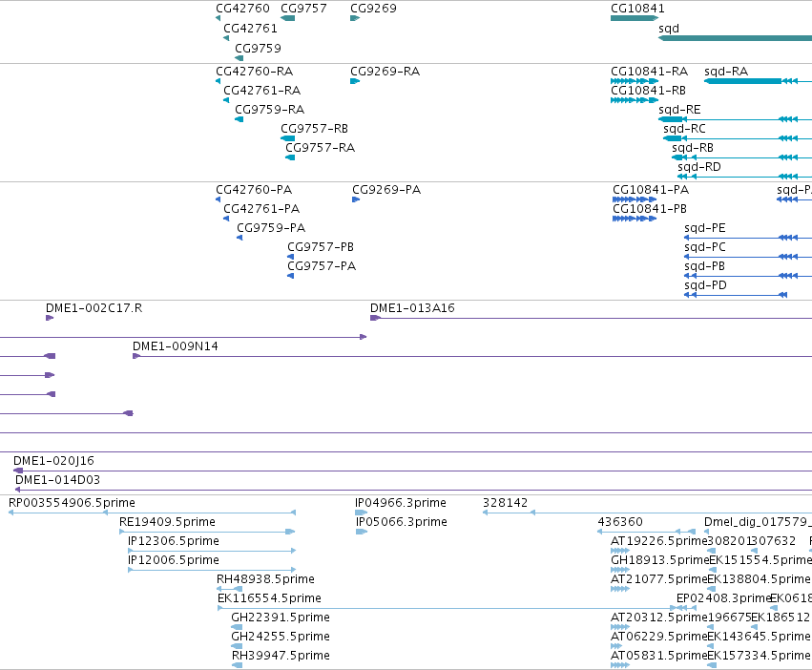
Task: Select transcript sqd-RE
Action: point(679,110)
